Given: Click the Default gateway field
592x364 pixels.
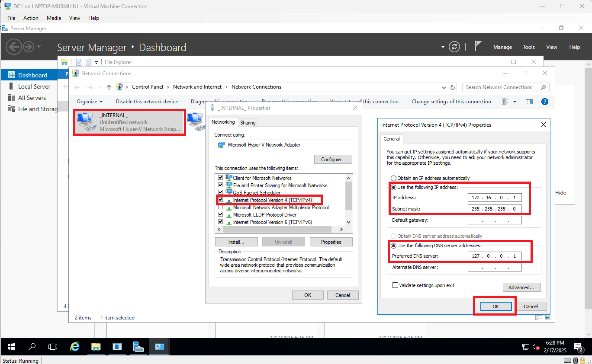Looking at the screenshot, I should pos(495,220).
